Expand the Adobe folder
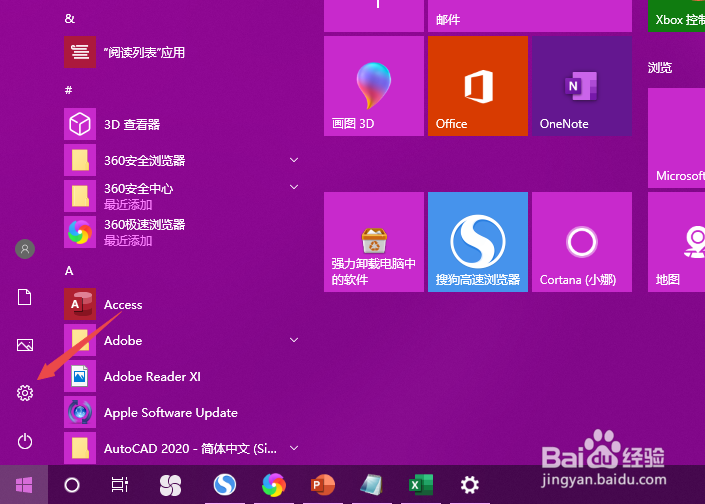 pos(294,340)
